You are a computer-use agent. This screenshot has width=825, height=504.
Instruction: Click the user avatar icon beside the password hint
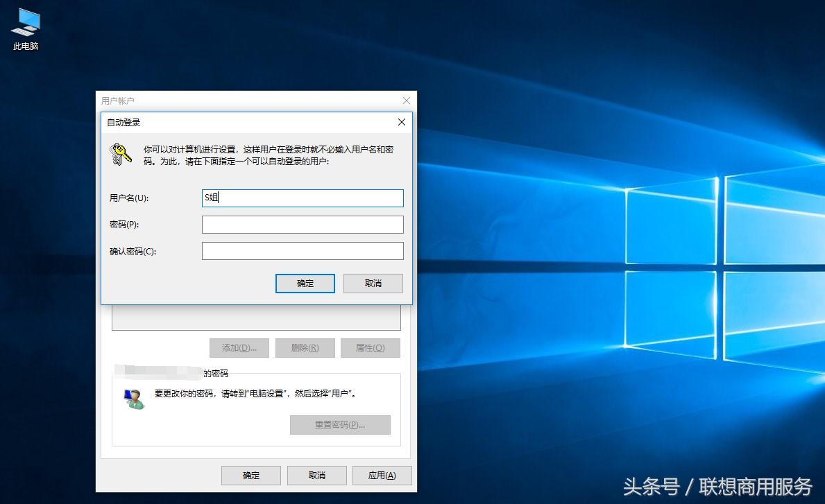[133, 397]
